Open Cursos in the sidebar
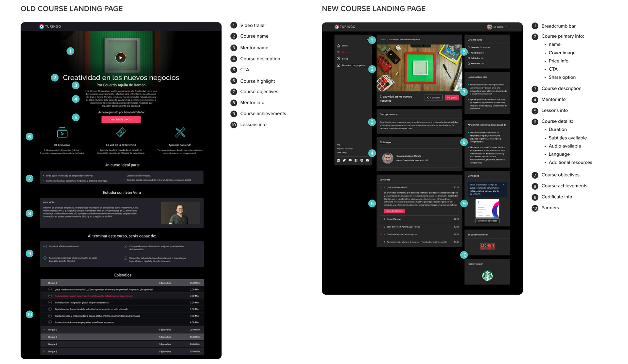The width and height of the screenshot is (628, 364). [x=343, y=52]
